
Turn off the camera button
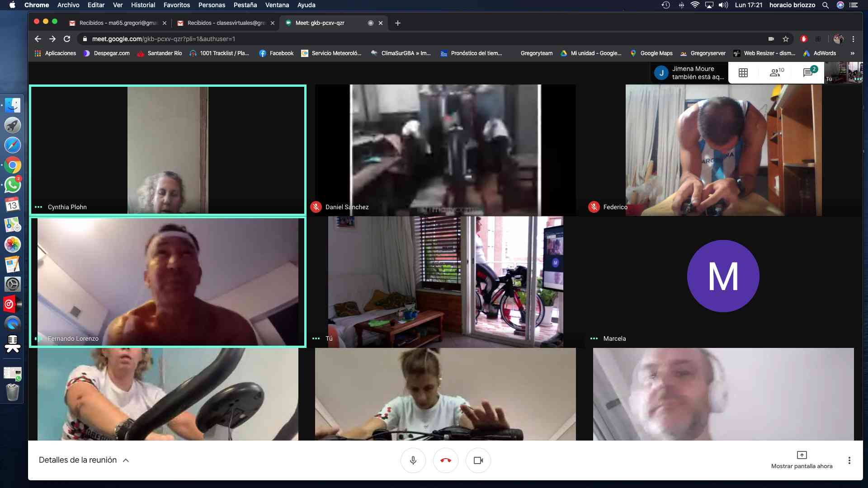(478, 460)
